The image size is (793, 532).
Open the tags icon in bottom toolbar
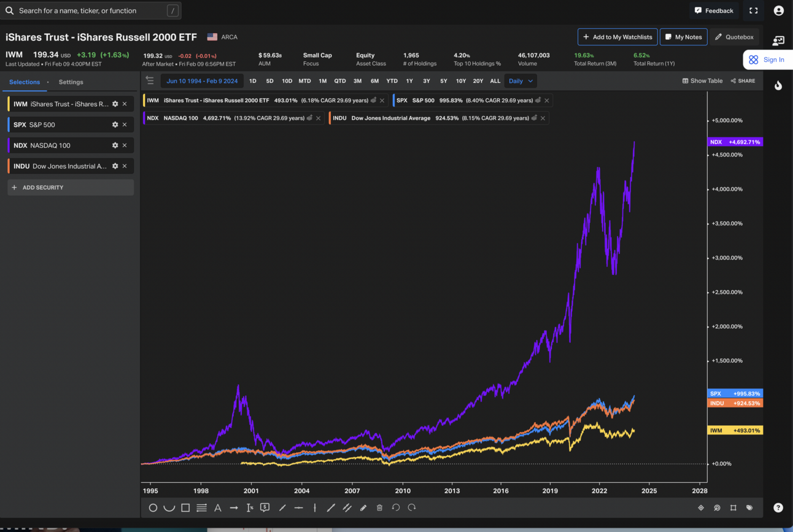(x=749, y=507)
